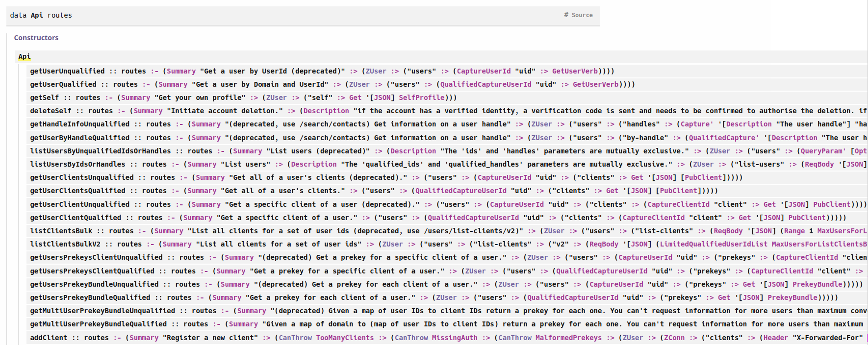
Task: Open JSON link in getSelf row
Action: [x=383, y=98]
